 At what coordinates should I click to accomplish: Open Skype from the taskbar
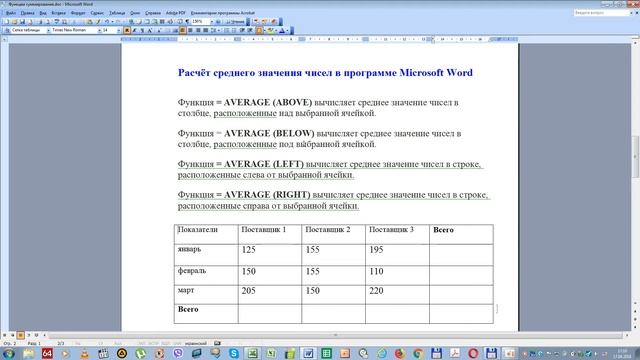click(234, 353)
